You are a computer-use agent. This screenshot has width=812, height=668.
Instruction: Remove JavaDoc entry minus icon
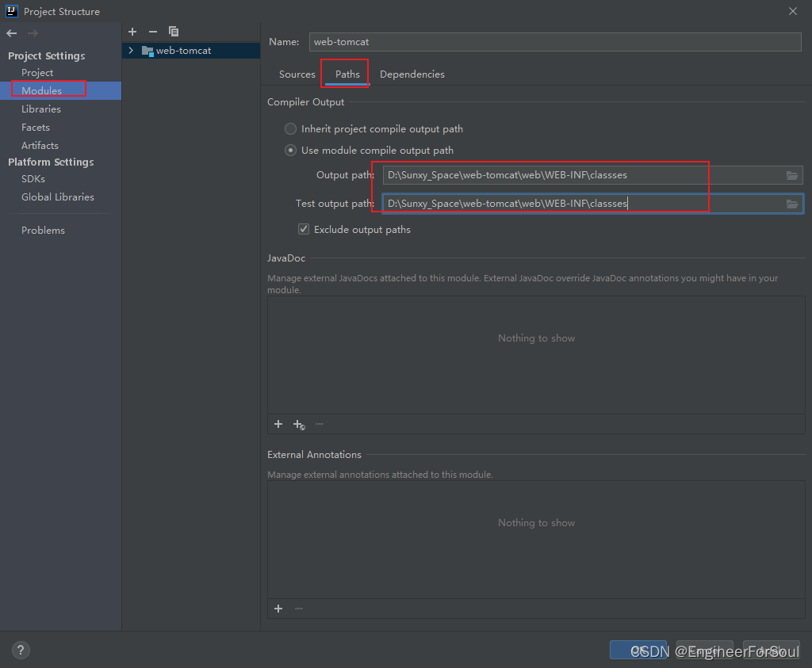tap(320, 424)
